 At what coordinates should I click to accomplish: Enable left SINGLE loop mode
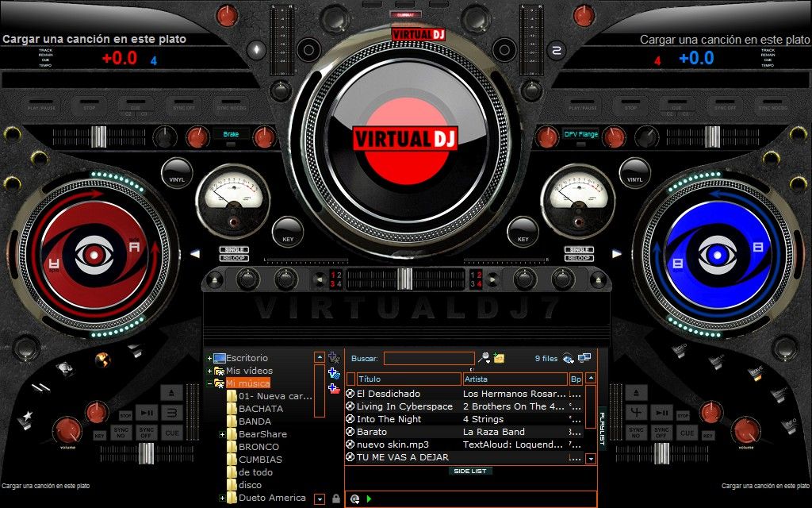pos(234,250)
